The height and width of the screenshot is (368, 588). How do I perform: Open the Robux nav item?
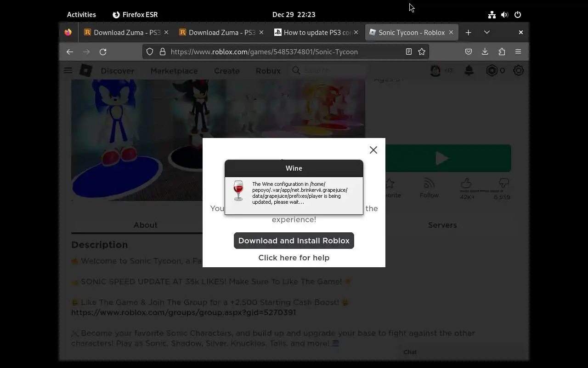pyautogui.click(x=268, y=71)
